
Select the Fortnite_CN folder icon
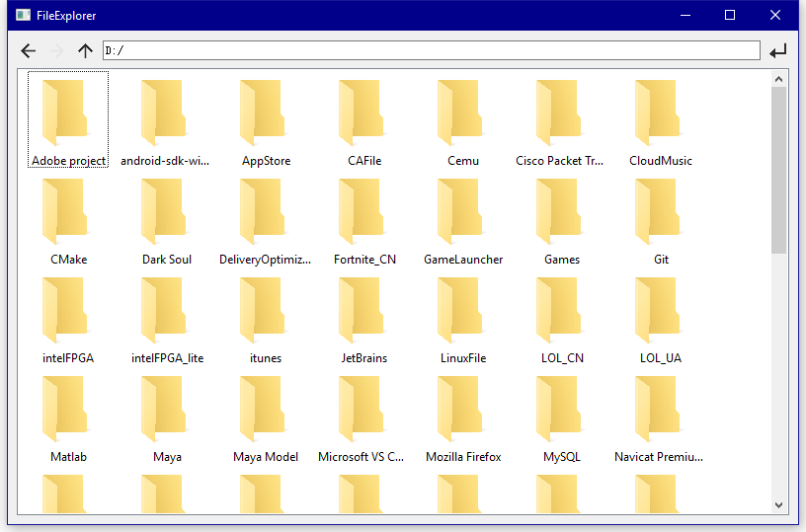click(x=361, y=211)
